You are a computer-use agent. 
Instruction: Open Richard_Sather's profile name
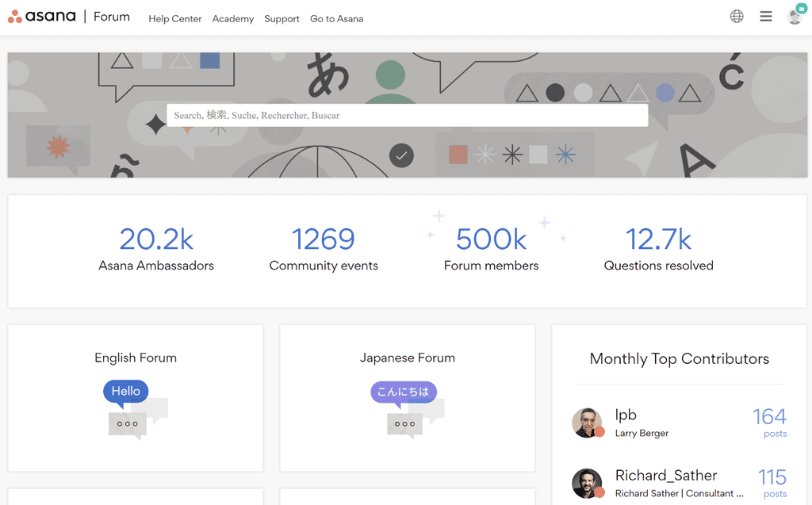[666, 476]
